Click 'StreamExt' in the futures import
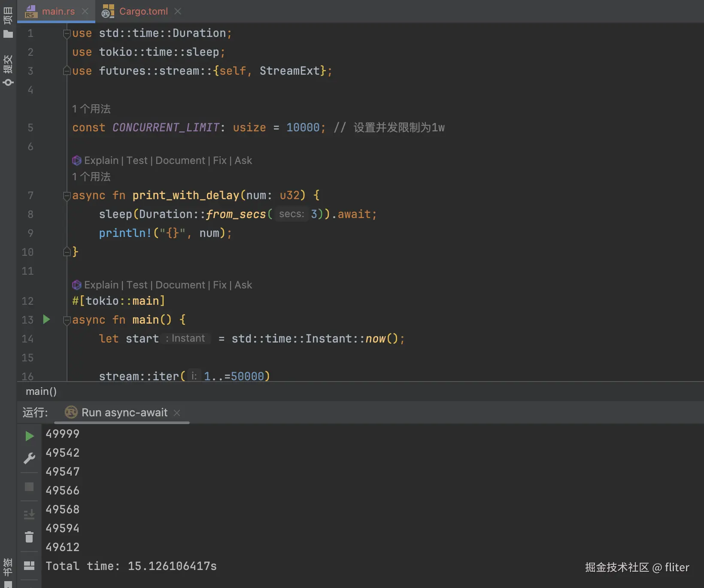 (x=290, y=71)
